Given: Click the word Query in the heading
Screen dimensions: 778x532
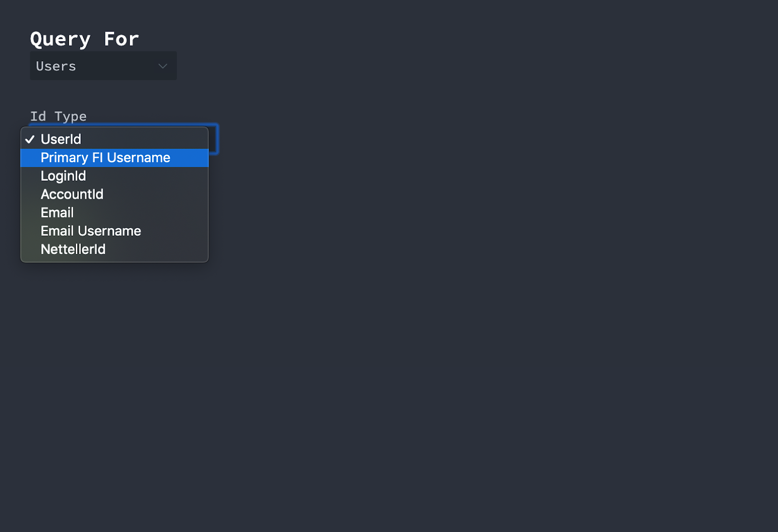Looking at the screenshot, I should pyautogui.click(x=60, y=39).
